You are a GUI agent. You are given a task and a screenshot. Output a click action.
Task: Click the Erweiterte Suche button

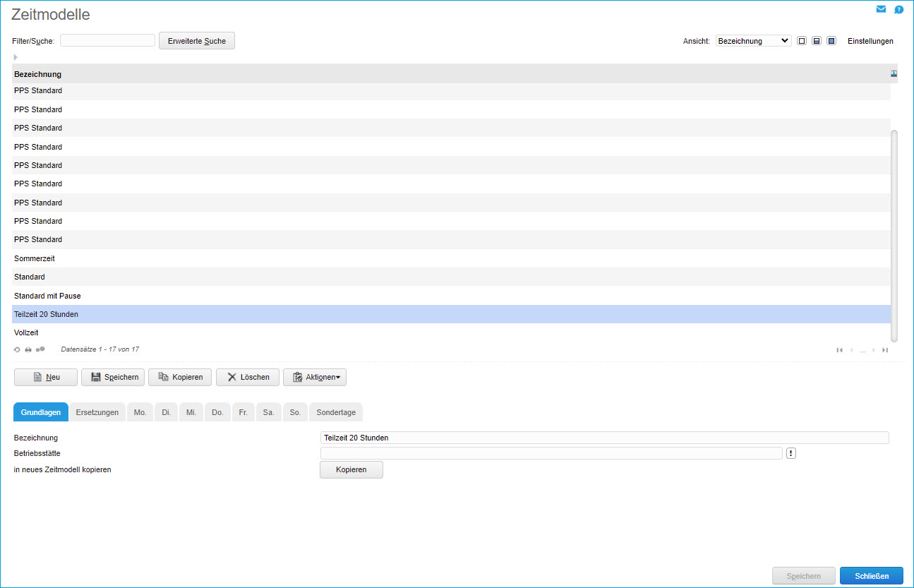(x=197, y=41)
